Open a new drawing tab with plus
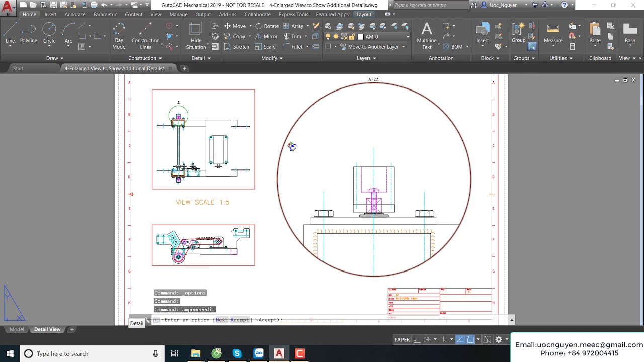The width and height of the screenshot is (644, 362). coord(184,68)
